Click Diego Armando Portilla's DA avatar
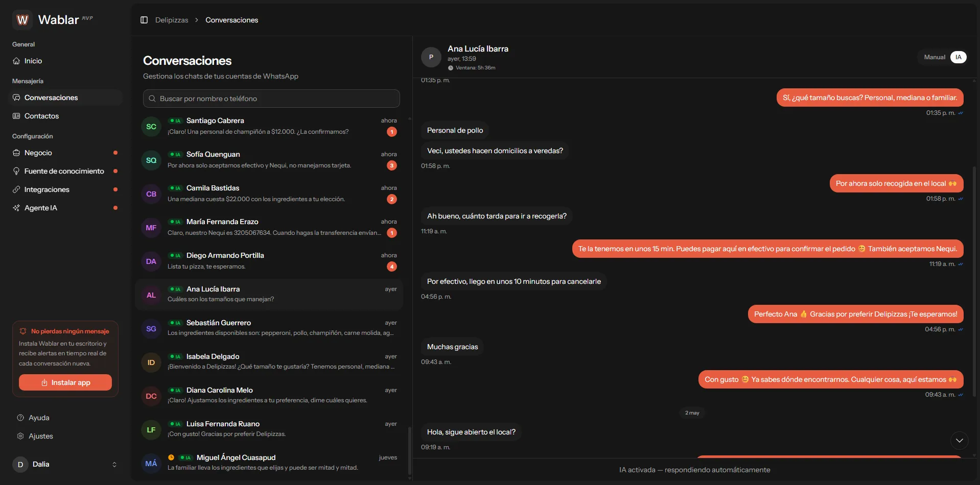 click(x=151, y=261)
